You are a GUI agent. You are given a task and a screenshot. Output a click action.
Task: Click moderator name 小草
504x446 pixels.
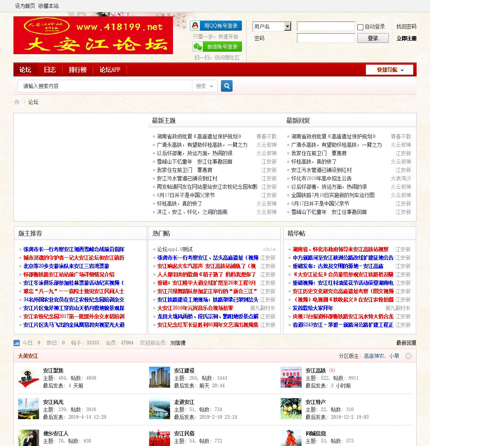[394, 356]
